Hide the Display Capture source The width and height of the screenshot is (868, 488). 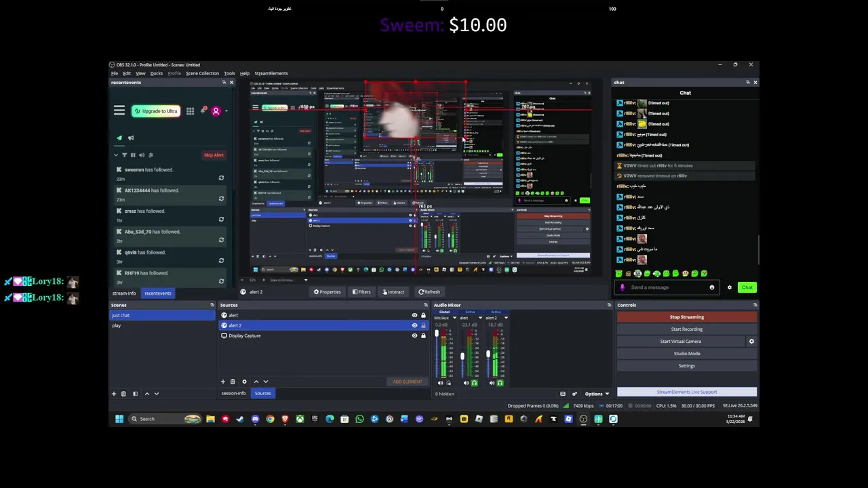(x=414, y=335)
